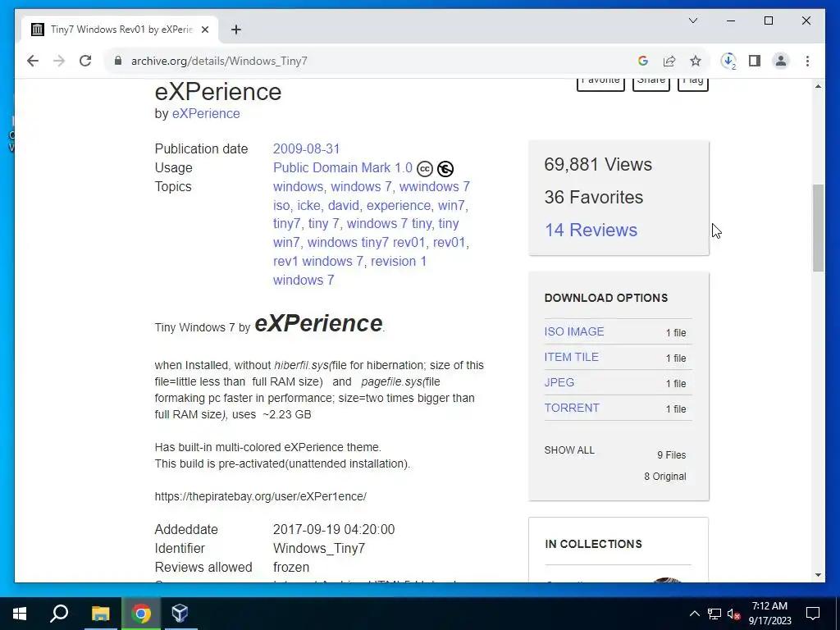The width and height of the screenshot is (840, 630).
Task: Click the forward navigation arrow
Action: (59, 61)
